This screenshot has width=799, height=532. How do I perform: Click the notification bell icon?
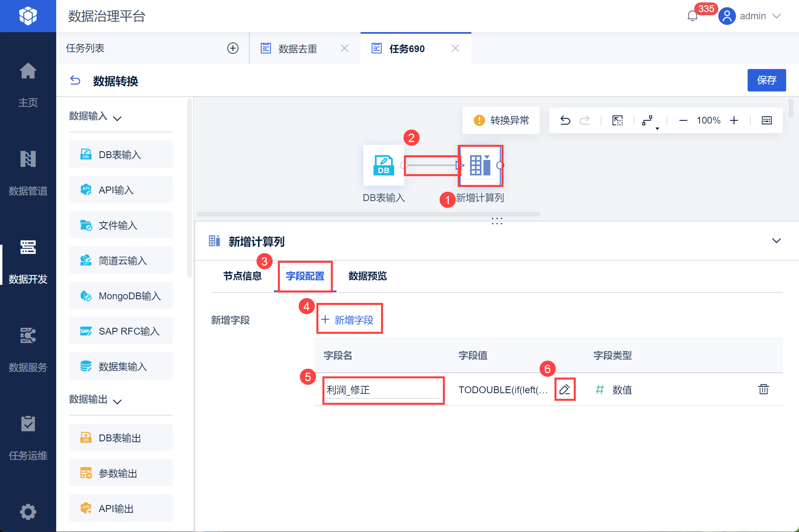coord(693,16)
